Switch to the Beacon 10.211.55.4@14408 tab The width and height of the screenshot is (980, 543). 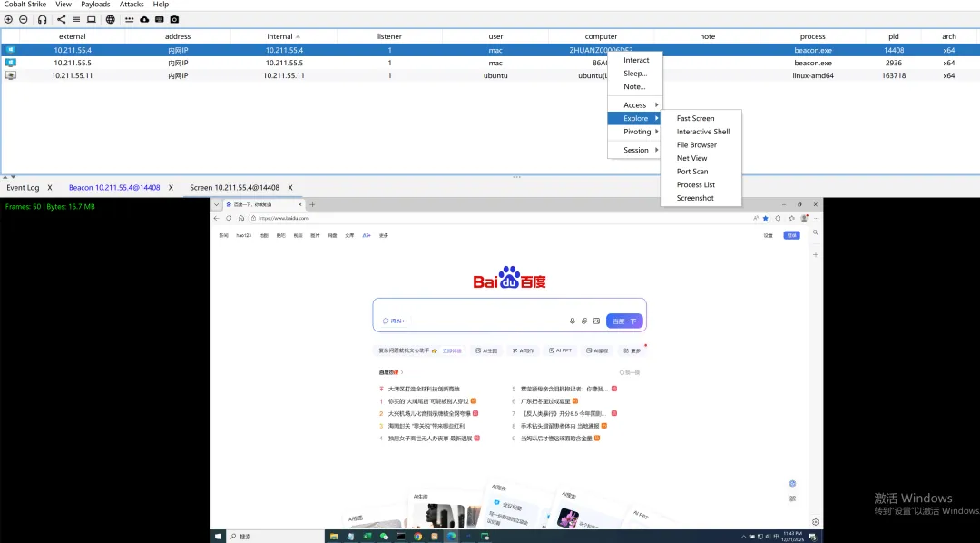pos(114,188)
